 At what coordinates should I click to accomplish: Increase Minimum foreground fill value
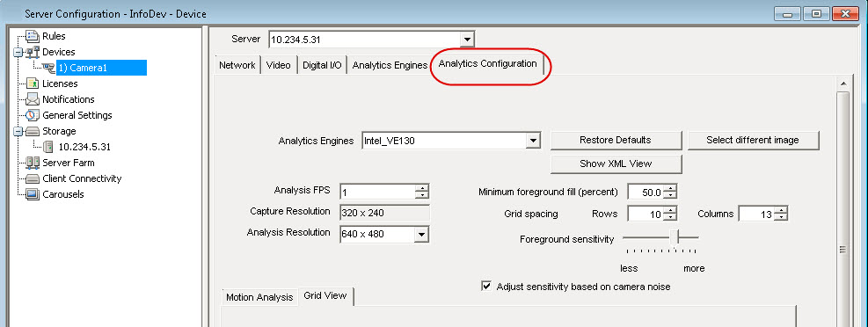670,189
